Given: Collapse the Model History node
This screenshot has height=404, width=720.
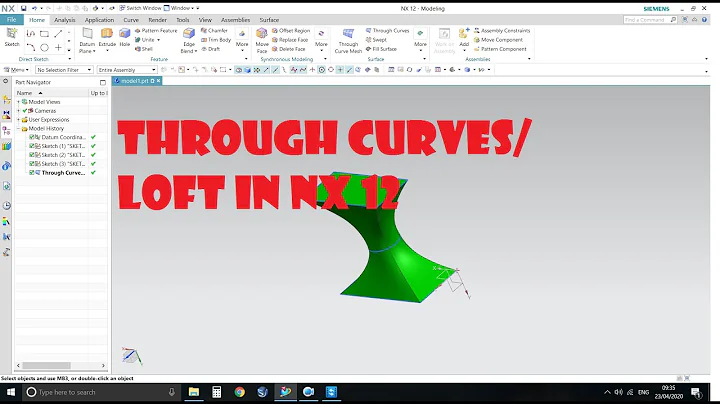Looking at the screenshot, I should coord(18,129).
